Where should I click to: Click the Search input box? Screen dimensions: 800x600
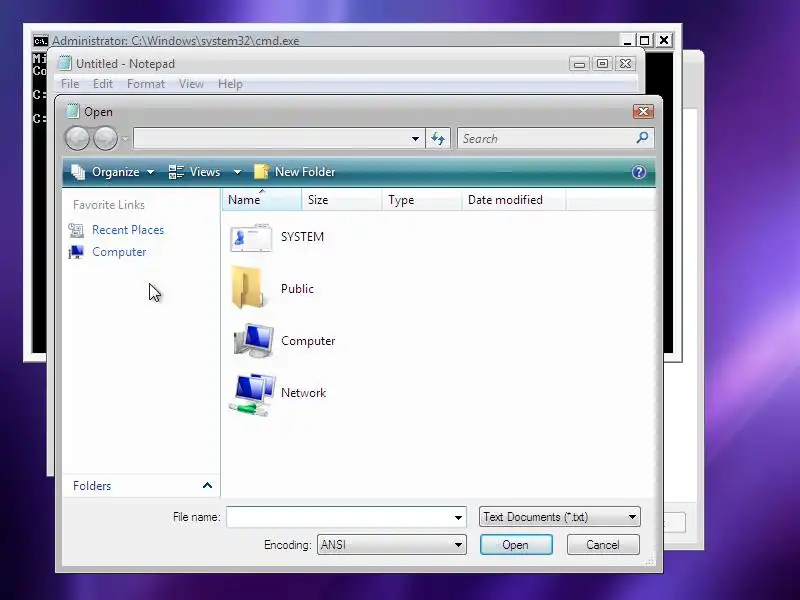(x=546, y=138)
